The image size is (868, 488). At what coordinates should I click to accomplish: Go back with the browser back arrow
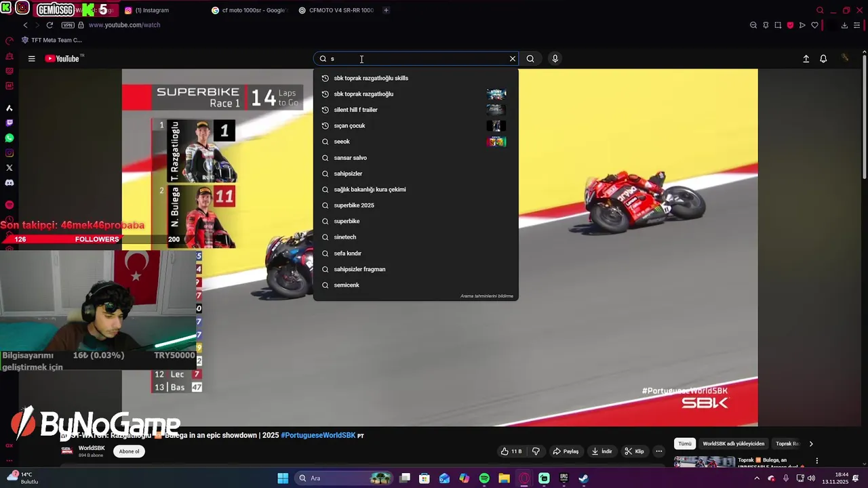tap(25, 25)
